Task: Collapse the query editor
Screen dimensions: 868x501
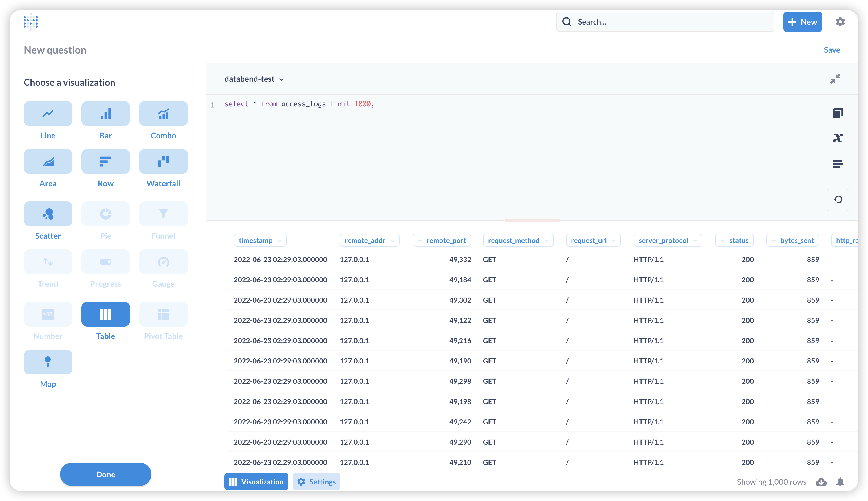Action: pos(835,79)
